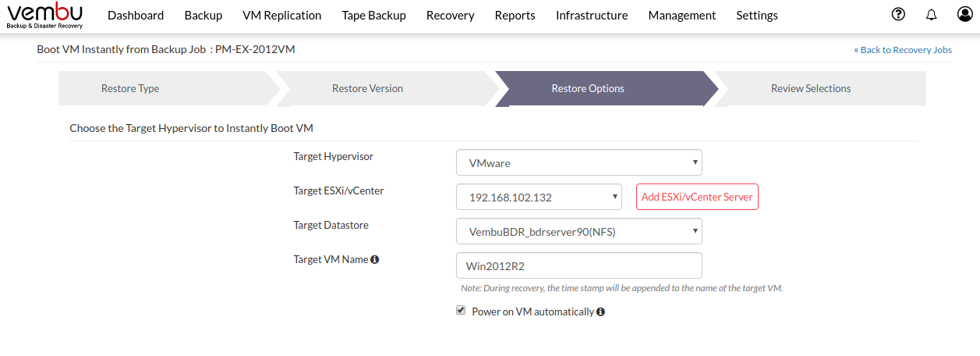Open the notifications bell icon

(x=931, y=14)
